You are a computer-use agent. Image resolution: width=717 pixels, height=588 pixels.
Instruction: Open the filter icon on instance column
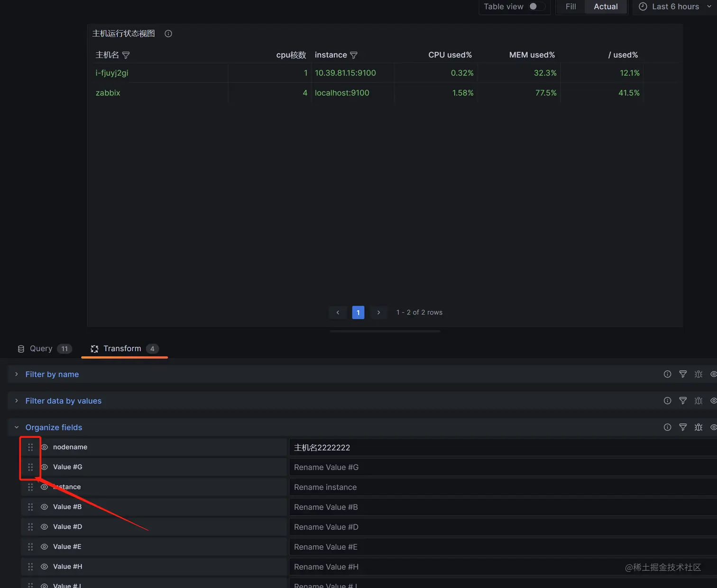[x=354, y=55]
